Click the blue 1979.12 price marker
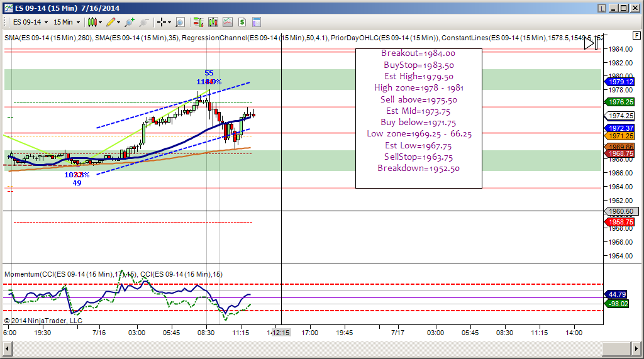 (619, 82)
